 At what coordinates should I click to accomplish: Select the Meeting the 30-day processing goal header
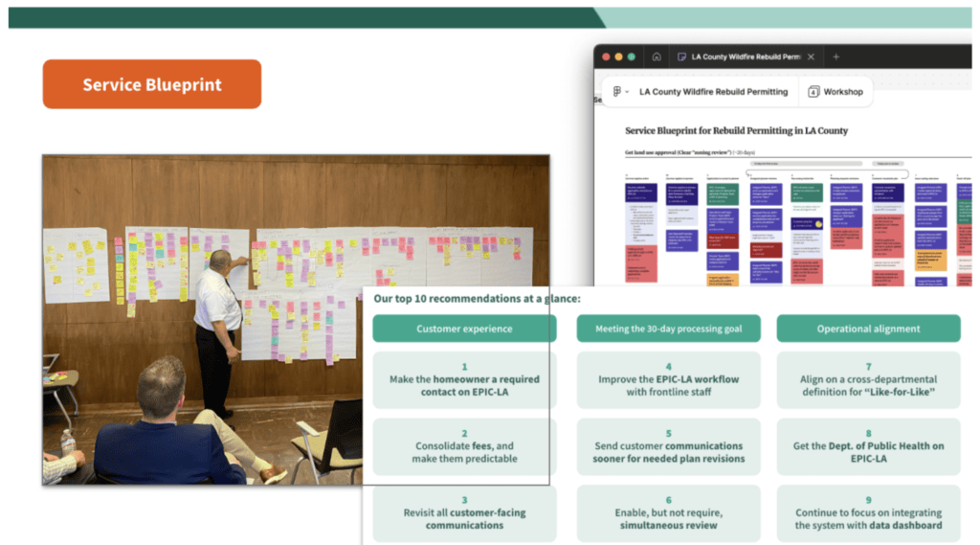pyautogui.click(x=668, y=329)
